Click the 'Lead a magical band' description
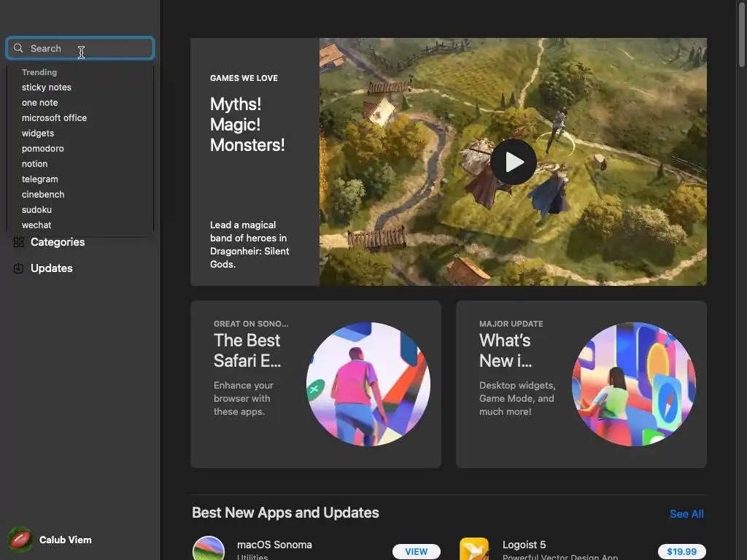 249,244
